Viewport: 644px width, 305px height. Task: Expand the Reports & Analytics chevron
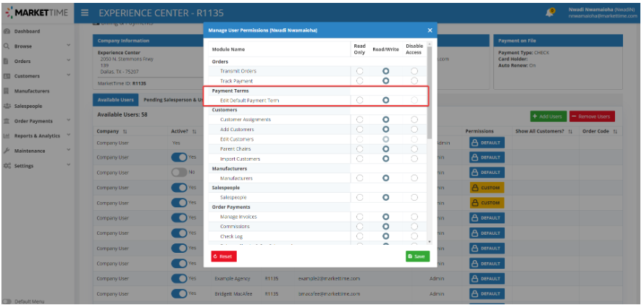(x=69, y=135)
